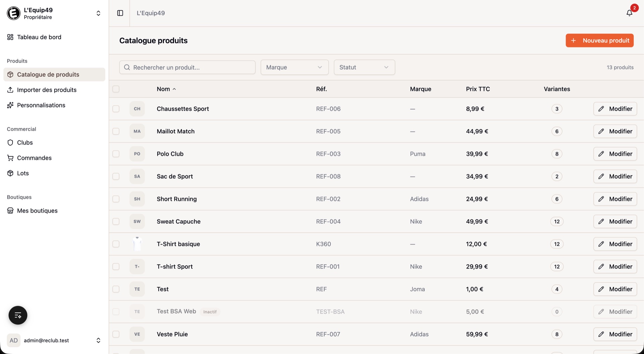This screenshot has height=354, width=644.
Task: Tick the Sweat Capuche checkbox
Action: click(x=116, y=222)
